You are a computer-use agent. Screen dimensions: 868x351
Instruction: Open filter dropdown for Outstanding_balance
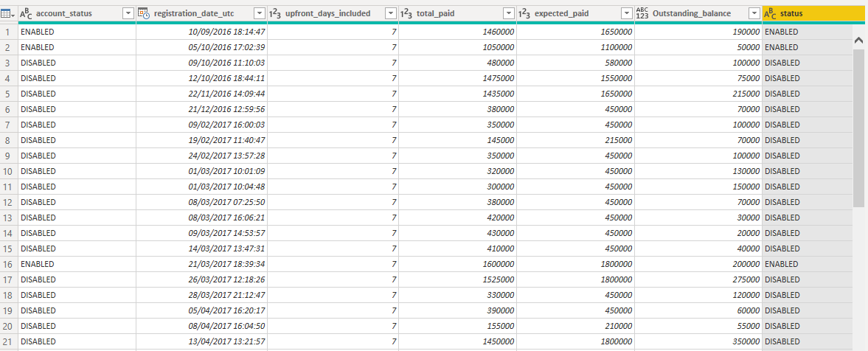[754, 13]
